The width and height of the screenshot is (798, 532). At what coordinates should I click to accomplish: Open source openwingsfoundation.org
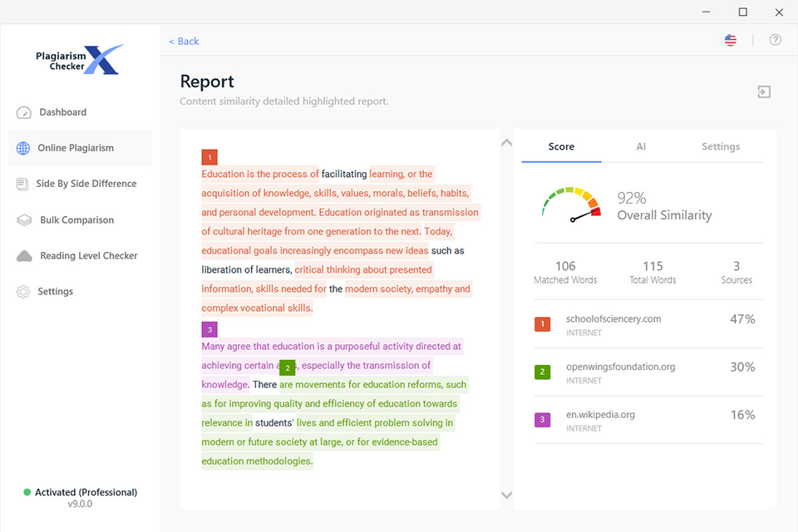(x=621, y=367)
